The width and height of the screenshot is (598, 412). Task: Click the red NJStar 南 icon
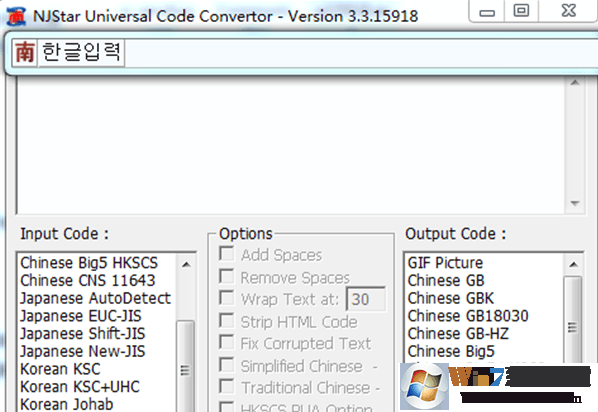24,53
